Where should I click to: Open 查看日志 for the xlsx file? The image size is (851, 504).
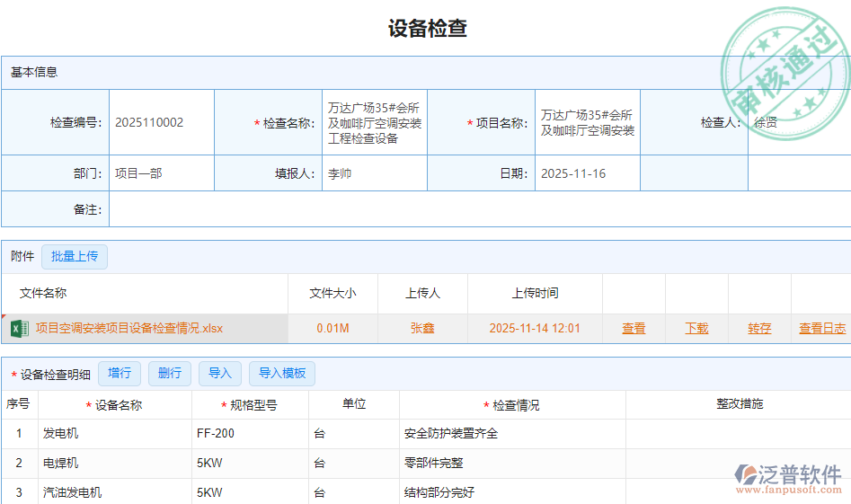[x=821, y=329]
